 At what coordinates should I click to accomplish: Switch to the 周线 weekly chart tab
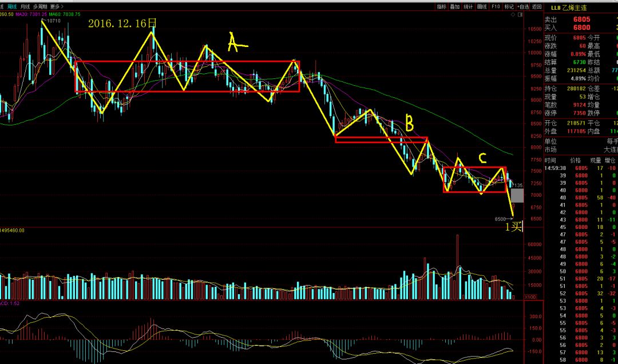coord(12,7)
